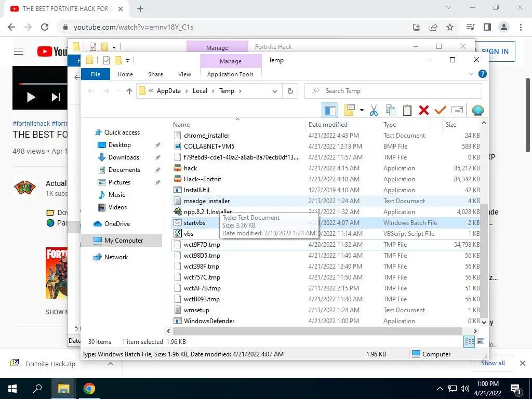Go up one folder level arrow
Image resolution: width=532 pixels, height=399 pixels.
(129, 91)
